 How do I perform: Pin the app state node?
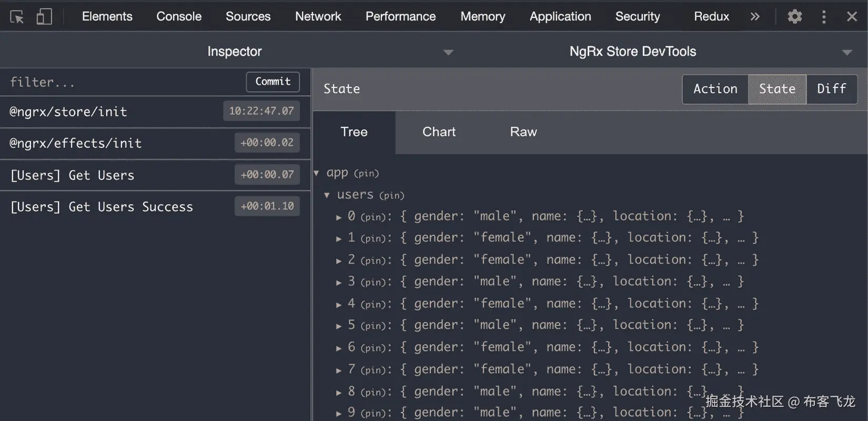click(x=366, y=173)
